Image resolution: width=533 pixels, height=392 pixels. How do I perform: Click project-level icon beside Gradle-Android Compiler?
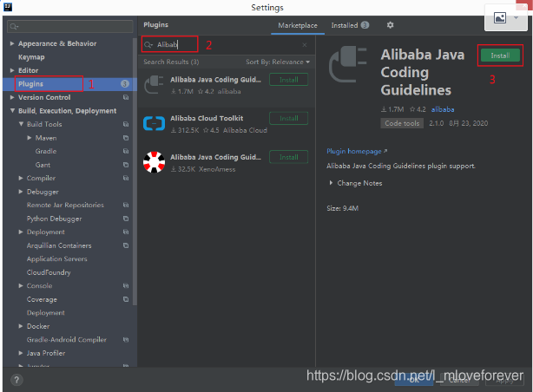[x=126, y=340]
